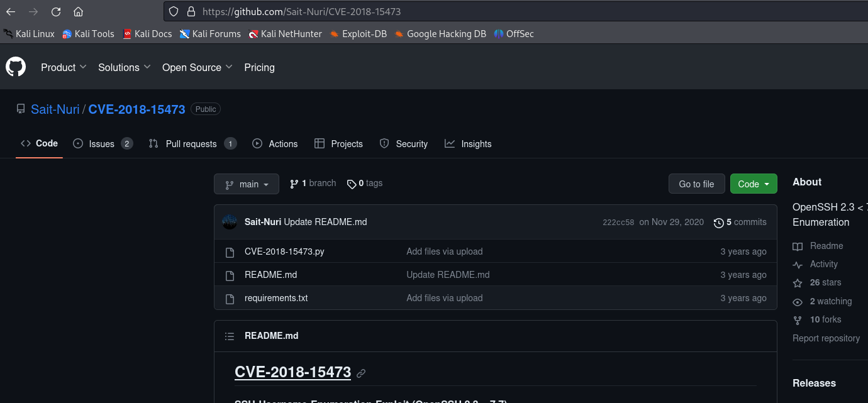The width and height of the screenshot is (868, 403).
Task: Click the Sait-Nuri avatar in commit row
Action: pos(230,222)
